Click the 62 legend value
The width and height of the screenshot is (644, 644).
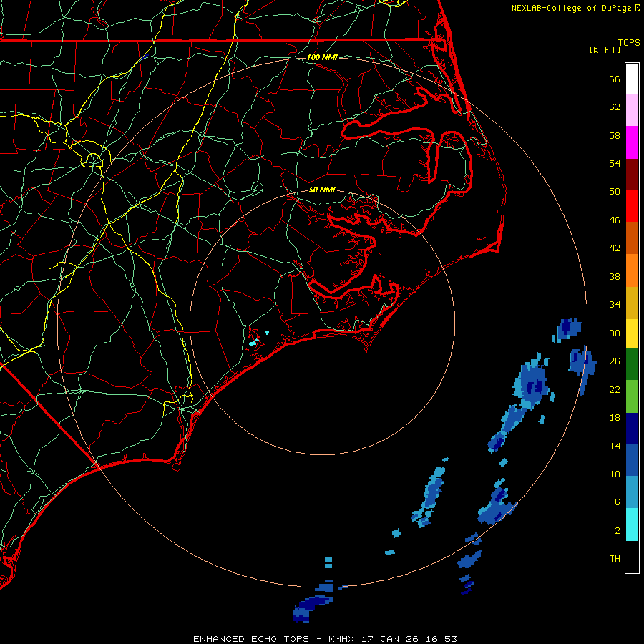click(615, 107)
